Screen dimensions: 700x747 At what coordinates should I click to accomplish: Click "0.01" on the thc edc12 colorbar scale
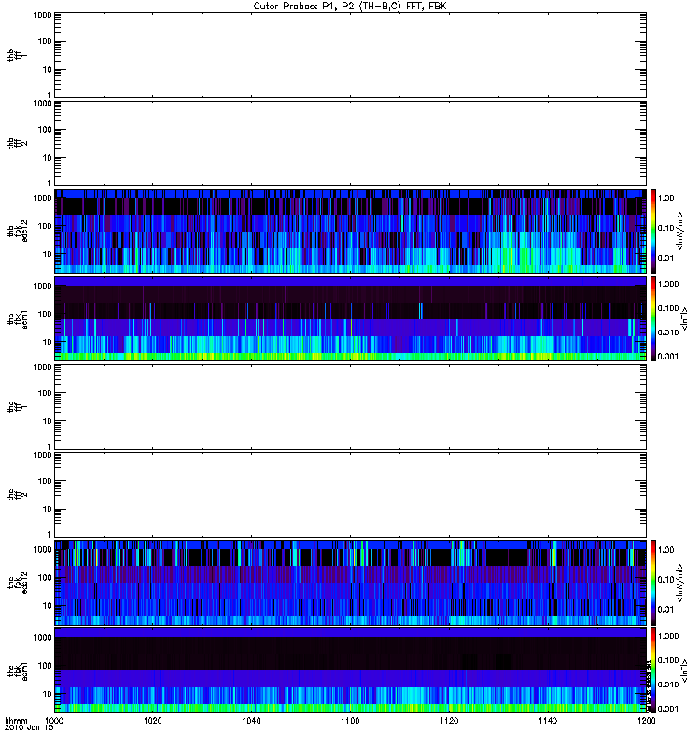(666, 610)
